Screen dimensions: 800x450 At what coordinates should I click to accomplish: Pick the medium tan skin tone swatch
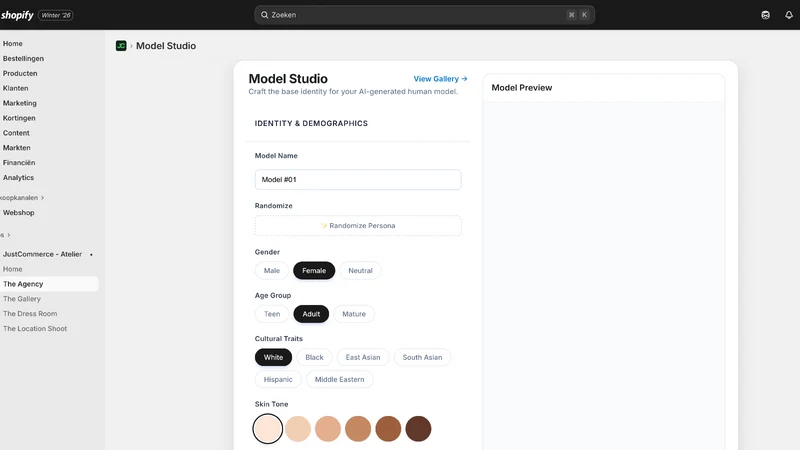point(358,429)
